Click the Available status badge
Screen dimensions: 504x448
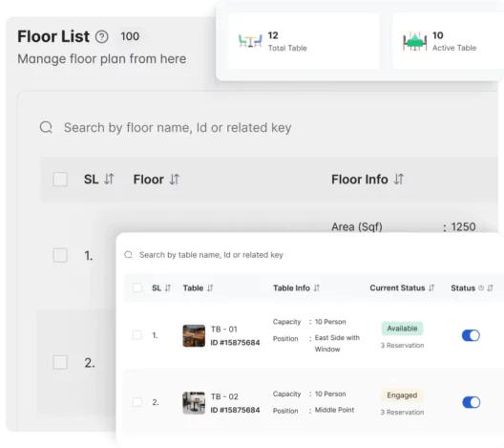point(402,329)
